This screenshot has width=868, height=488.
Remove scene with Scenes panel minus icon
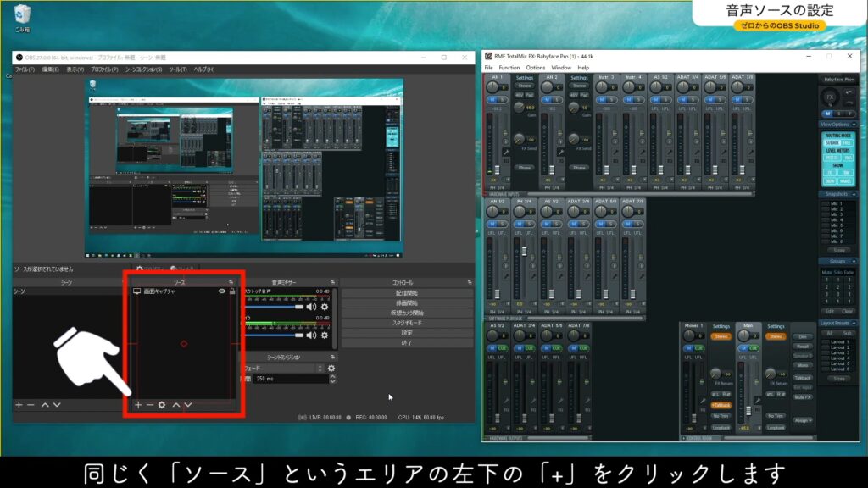tap(31, 405)
